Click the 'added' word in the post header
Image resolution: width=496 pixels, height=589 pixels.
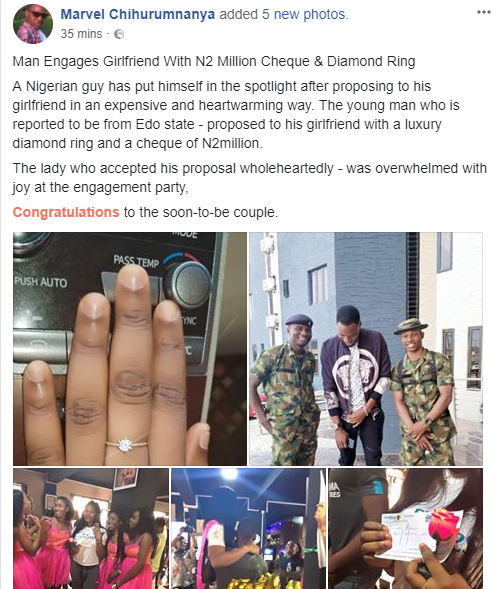coord(238,14)
